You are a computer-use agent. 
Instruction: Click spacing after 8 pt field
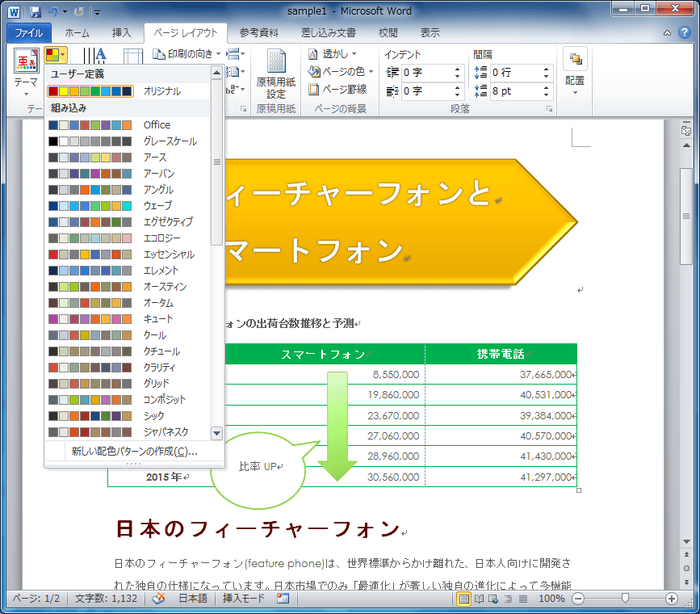(x=516, y=91)
